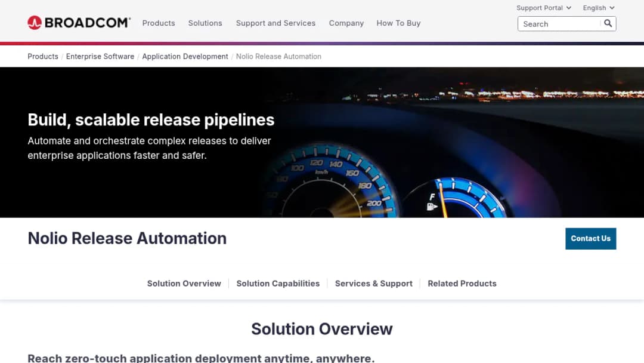
Task: Go to Enterprise Software breadcrumb
Action: pos(100,56)
